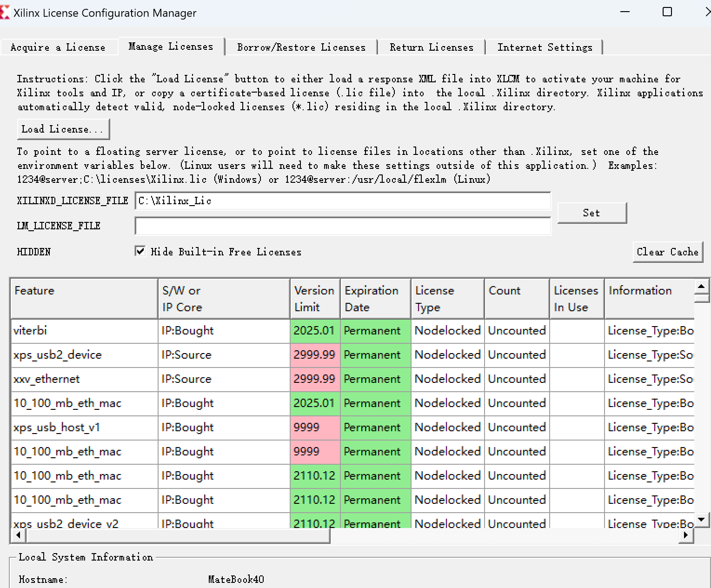Click xps_usb2_device's License_Type:So information cell

pyautogui.click(x=650, y=355)
